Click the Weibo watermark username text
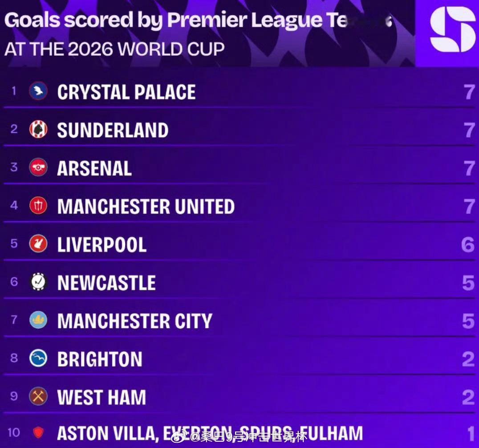This screenshot has width=479, height=448. point(249,437)
